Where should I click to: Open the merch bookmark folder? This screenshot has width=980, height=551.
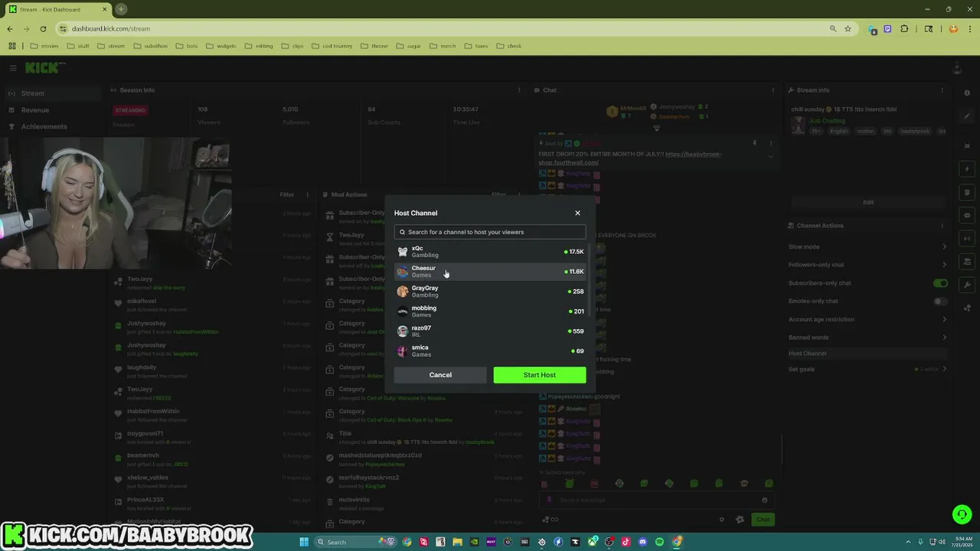point(443,46)
